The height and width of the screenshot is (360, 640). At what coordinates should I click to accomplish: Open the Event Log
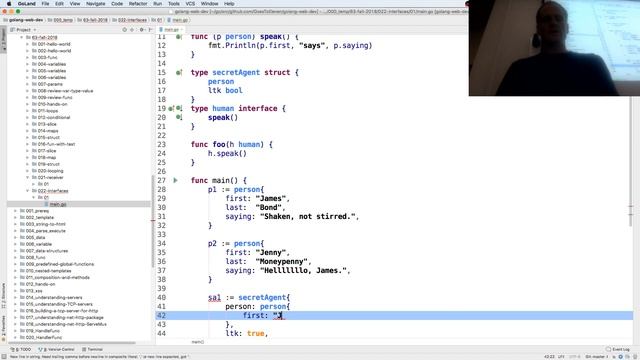click(618, 349)
